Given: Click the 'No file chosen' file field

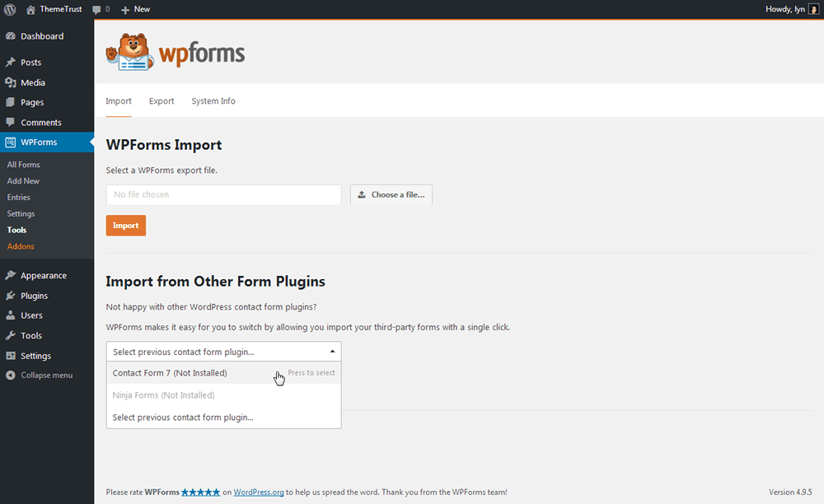Looking at the screenshot, I should pos(224,195).
